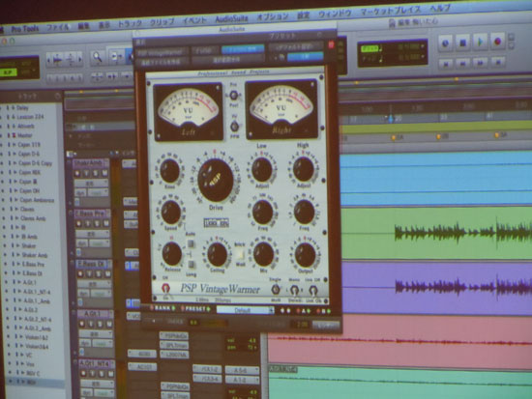Mute the A.Gt.1 track
The image size is (532, 399).
pos(109,324)
